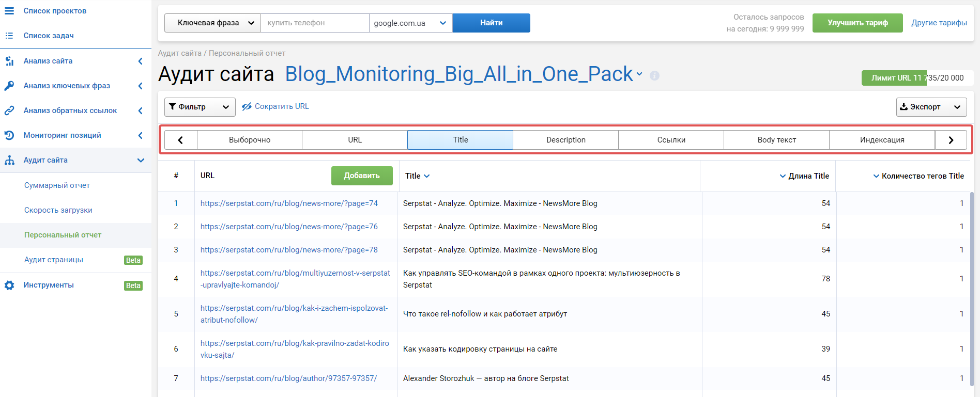Click the Аудит сайта breadcrumb link
This screenshot has height=397, width=980.
180,53
